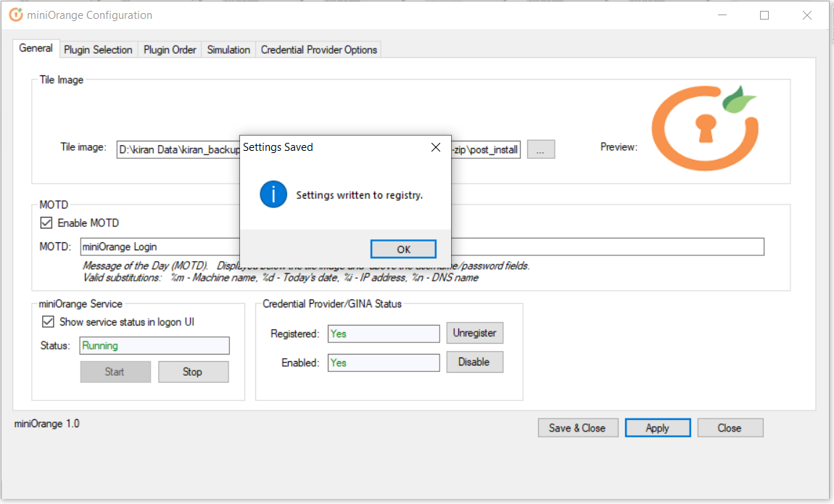834x504 pixels.
Task: Click the 'miniOrange 1.0' version label
Action: (x=47, y=424)
